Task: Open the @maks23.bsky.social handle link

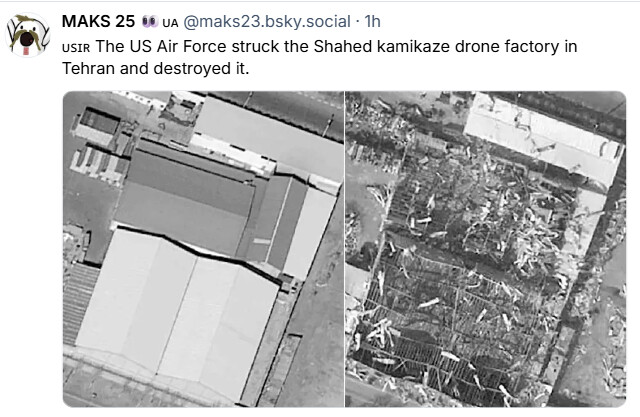Action: (267, 22)
